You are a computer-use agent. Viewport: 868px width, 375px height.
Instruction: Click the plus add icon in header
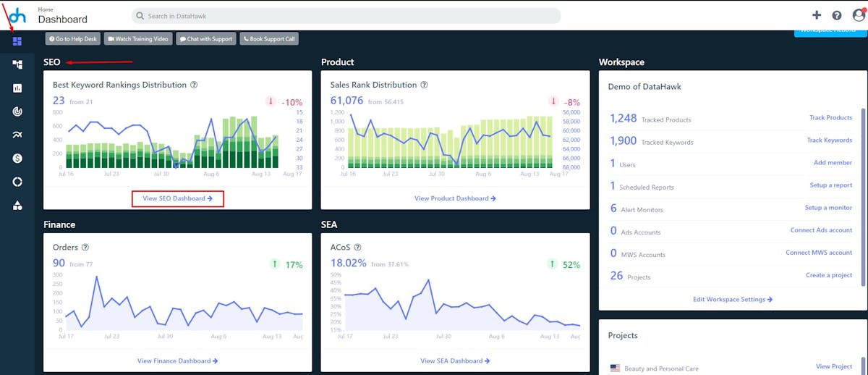(817, 15)
